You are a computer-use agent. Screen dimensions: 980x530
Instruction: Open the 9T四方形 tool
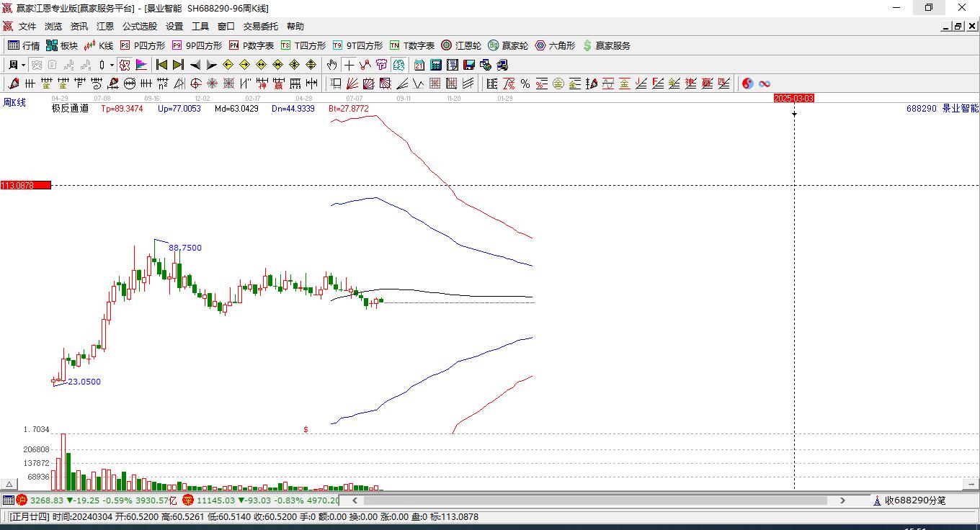tap(357, 45)
